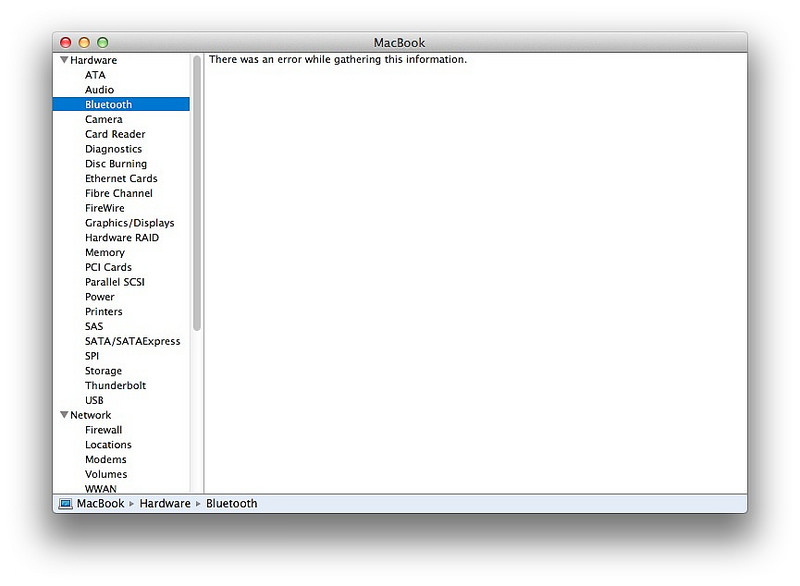This screenshot has height=586, width=800.
Task: Zoom window with green button
Action: [103, 42]
